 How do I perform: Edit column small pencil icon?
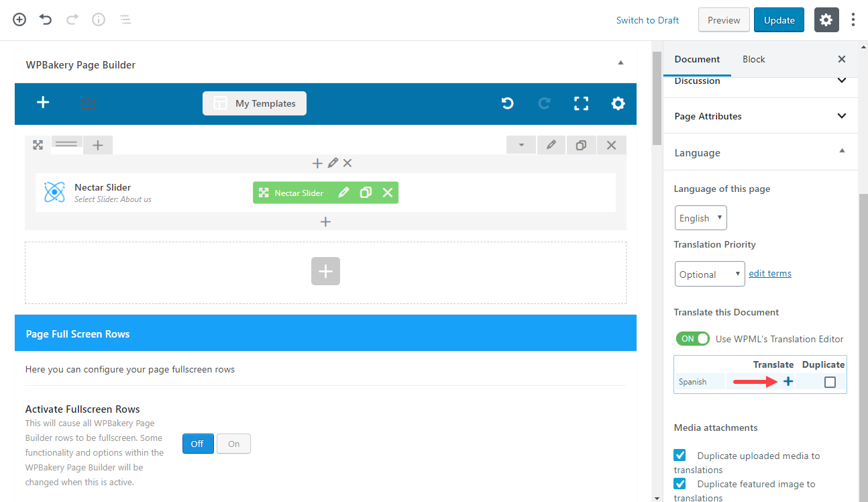333,163
